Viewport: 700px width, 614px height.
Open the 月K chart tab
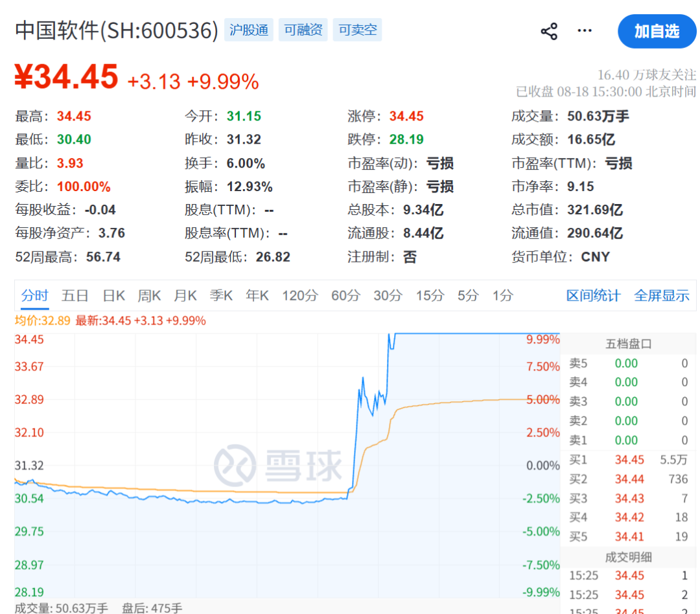(x=185, y=295)
